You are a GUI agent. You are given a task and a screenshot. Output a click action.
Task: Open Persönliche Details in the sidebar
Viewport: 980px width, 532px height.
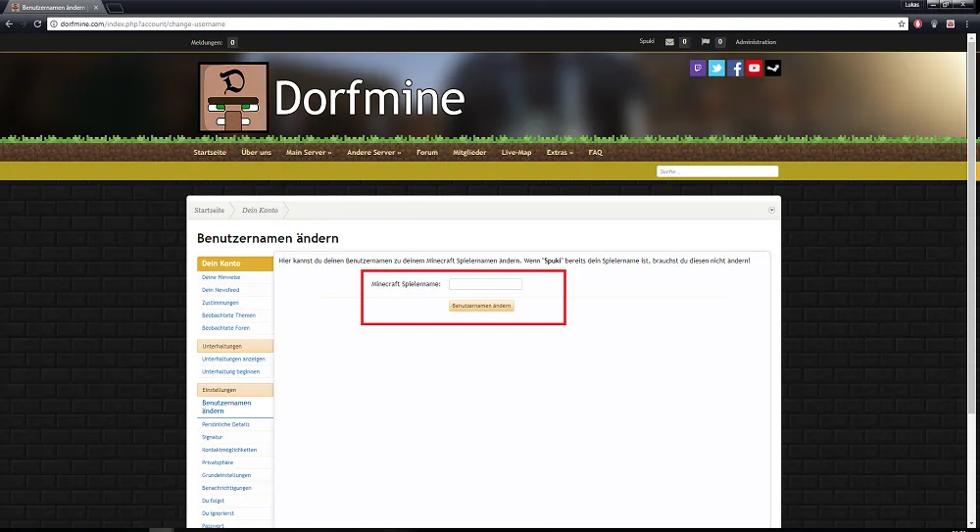point(225,424)
